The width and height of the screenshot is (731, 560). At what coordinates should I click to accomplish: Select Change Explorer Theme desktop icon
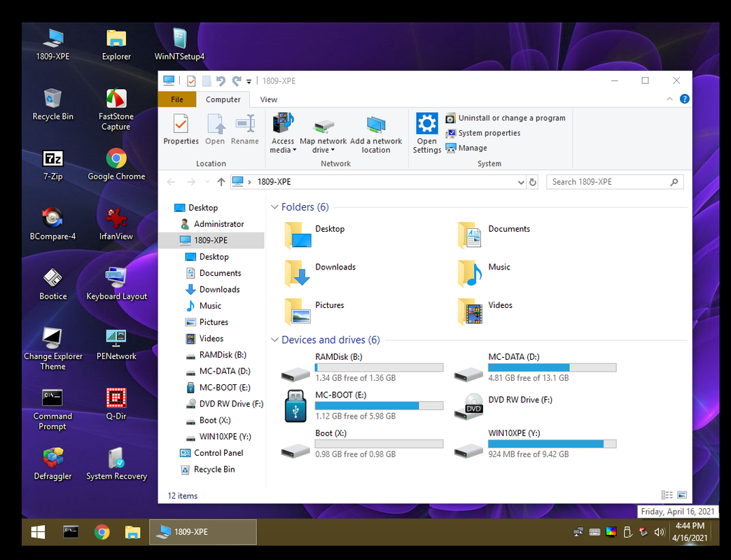[x=53, y=349]
